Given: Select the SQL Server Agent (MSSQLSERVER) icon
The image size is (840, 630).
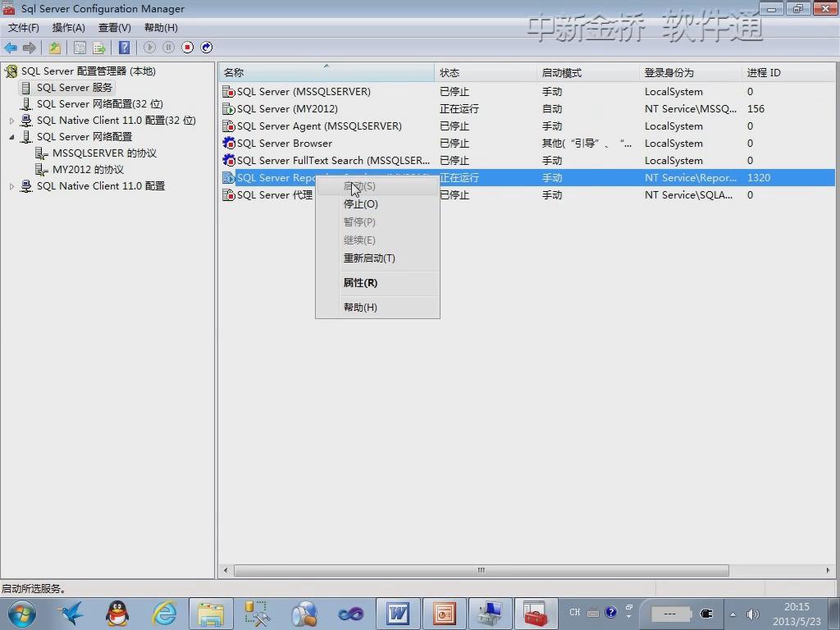Looking at the screenshot, I should coord(229,126).
